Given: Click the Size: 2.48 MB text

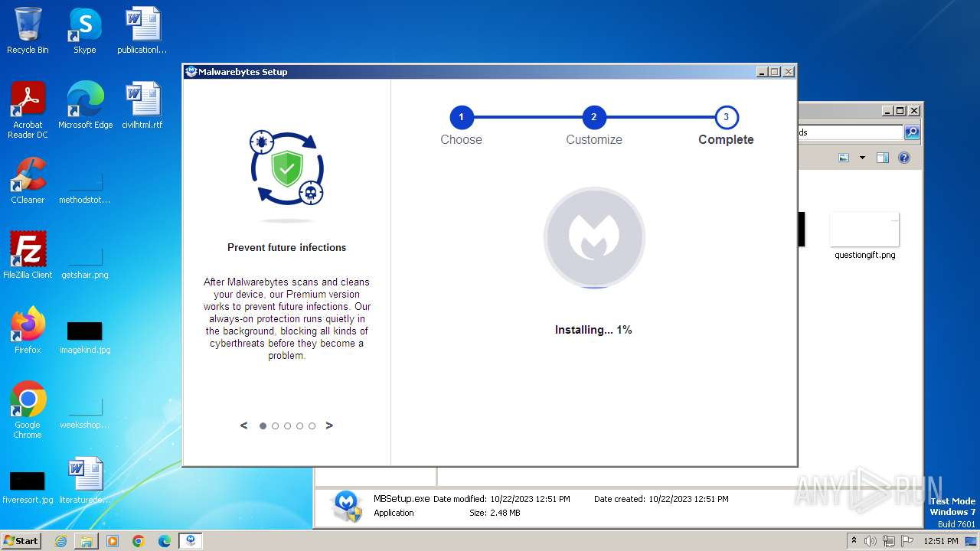Looking at the screenshot, I should [x=495, y=513].
